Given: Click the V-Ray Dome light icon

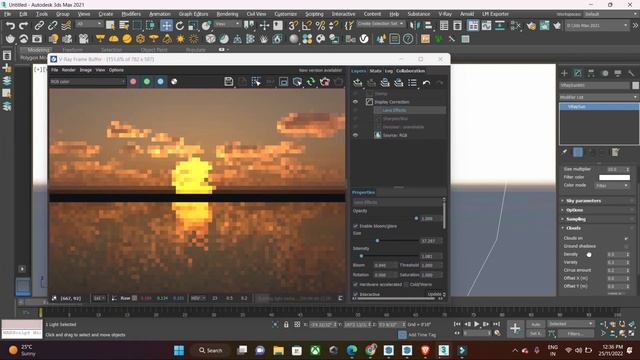Looking at the screenshot, I should click(113, 39).
